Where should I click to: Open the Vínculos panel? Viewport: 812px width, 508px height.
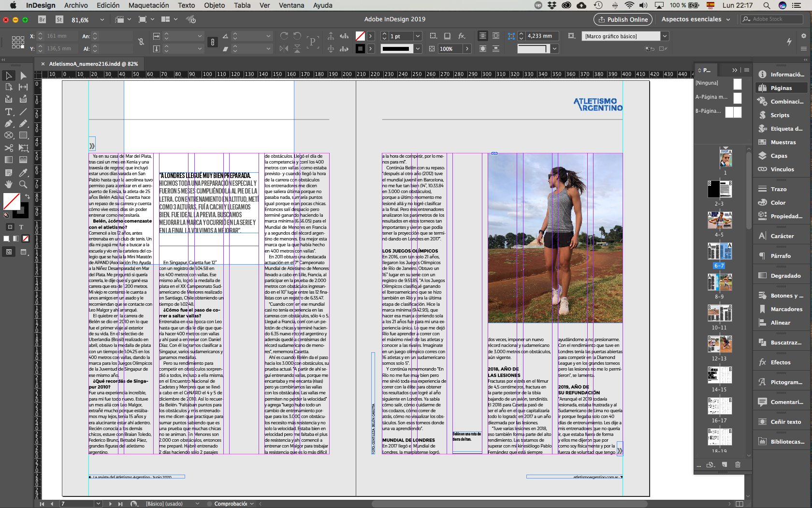point(782,169)
